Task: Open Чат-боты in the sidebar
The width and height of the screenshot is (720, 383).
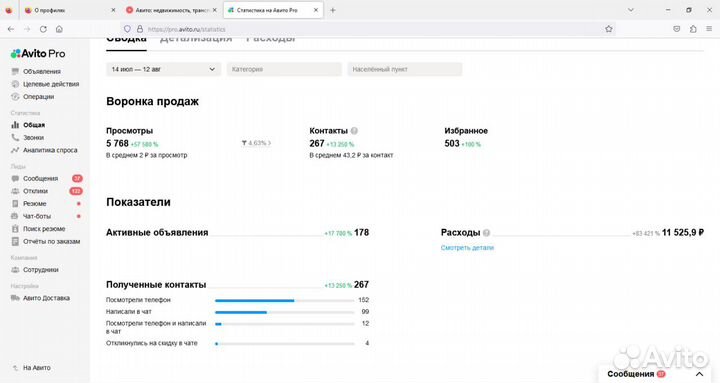Action: (37, 216)
